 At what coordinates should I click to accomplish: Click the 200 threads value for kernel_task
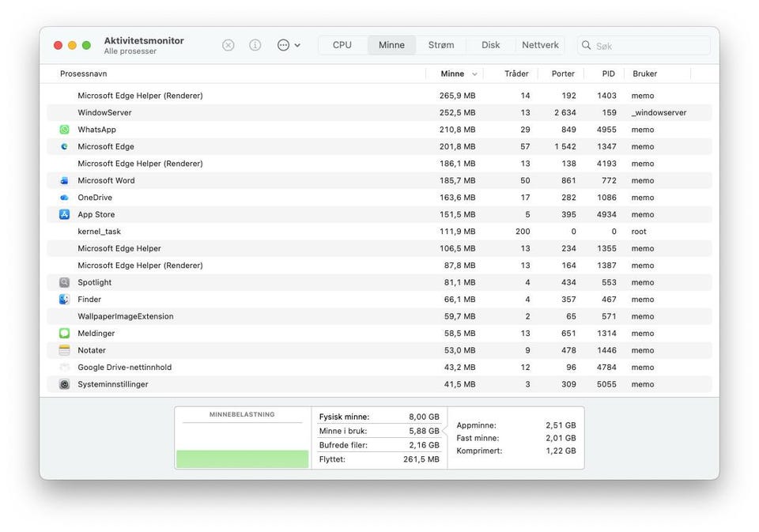pyautogui.click(x=523, y=232)
